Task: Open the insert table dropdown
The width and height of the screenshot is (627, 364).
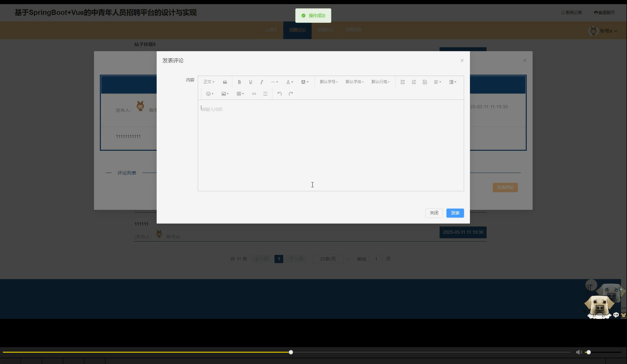Action: point(240,94)
